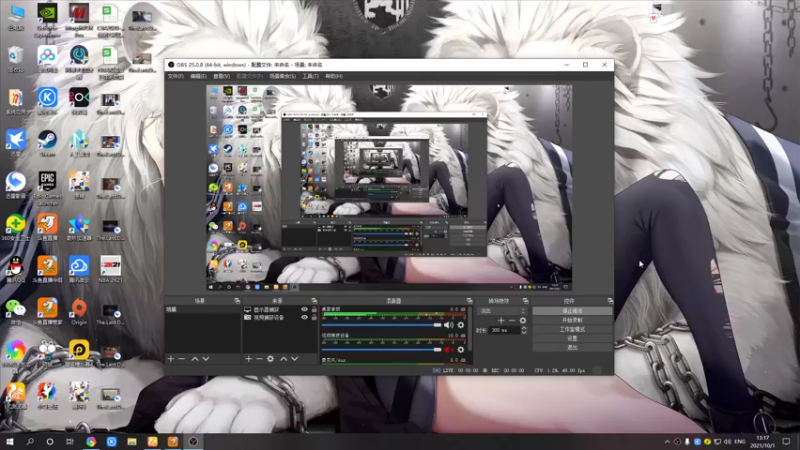Image resolution: width=800 pixels, height=450 pixels.
Task: Click the mixer panel vertical scrollbar
Action: pyautogui.click(x=469, y=329)
